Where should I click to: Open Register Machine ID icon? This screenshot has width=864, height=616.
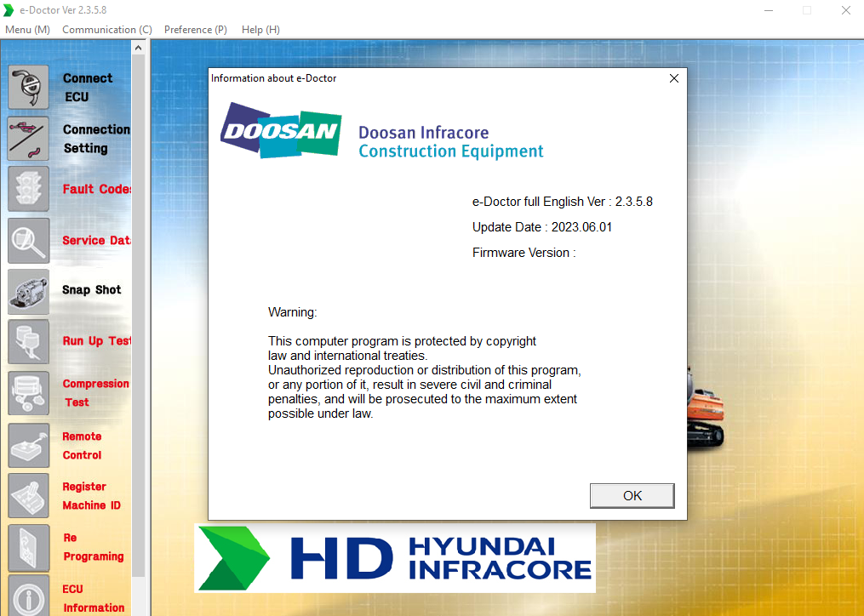coord(29,496)
